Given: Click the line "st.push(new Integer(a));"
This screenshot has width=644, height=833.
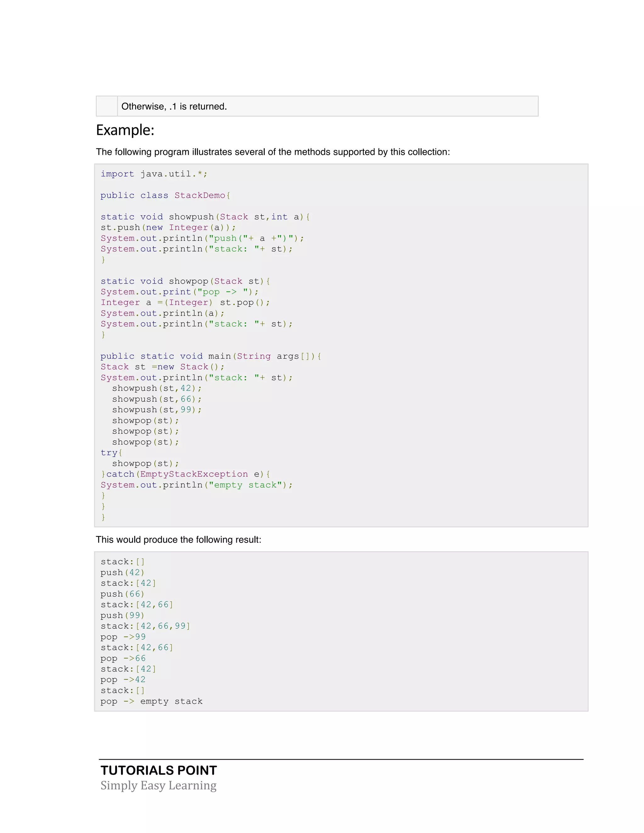Looking at the screenshot, I should 168,227.
